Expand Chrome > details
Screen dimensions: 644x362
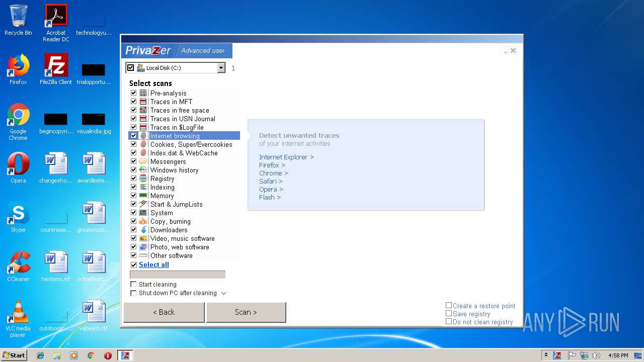(274, 173)
